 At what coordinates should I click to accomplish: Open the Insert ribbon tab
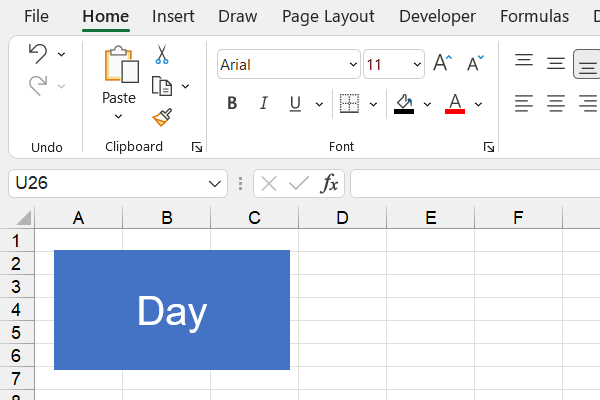pos(173,16)
